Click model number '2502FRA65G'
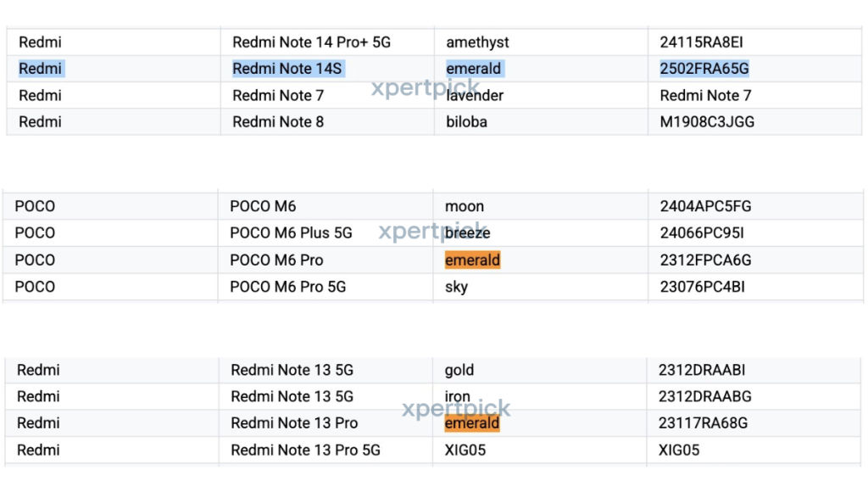 click(x=704, y=69)
